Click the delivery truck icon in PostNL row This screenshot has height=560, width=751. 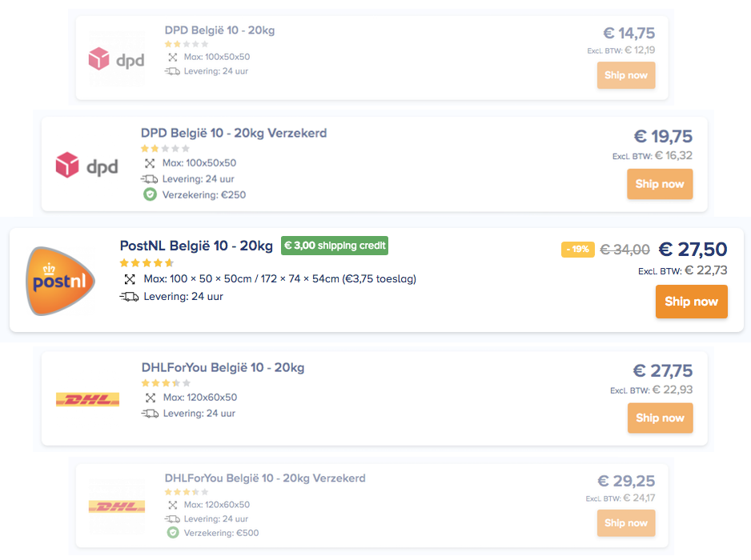(x=129, y=297)
